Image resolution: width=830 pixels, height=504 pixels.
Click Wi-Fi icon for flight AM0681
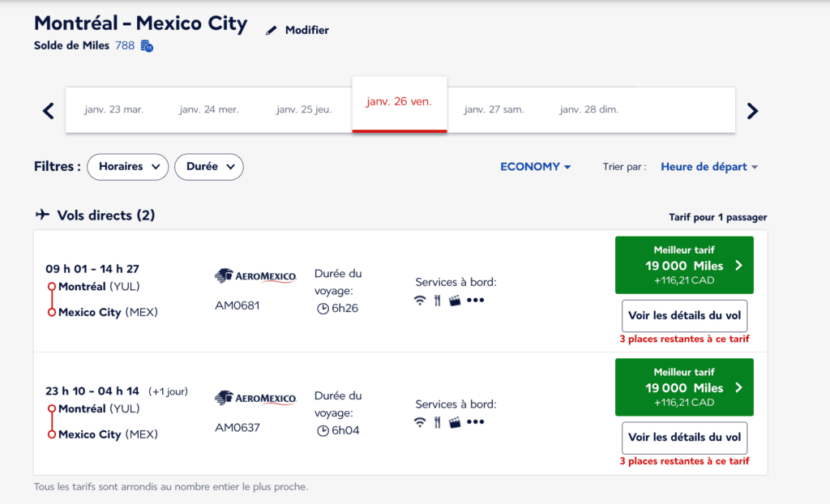point(419,300)
